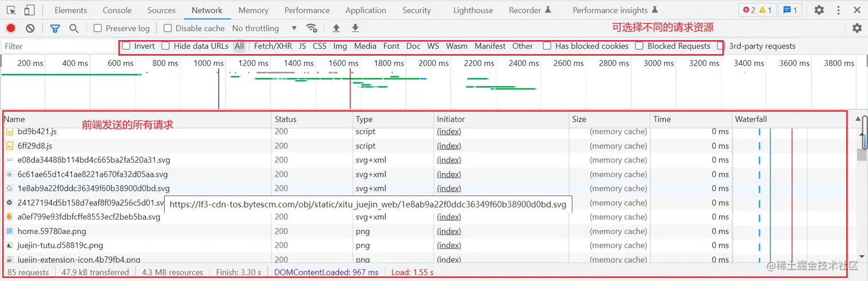Clear the network log

(30, 28)
